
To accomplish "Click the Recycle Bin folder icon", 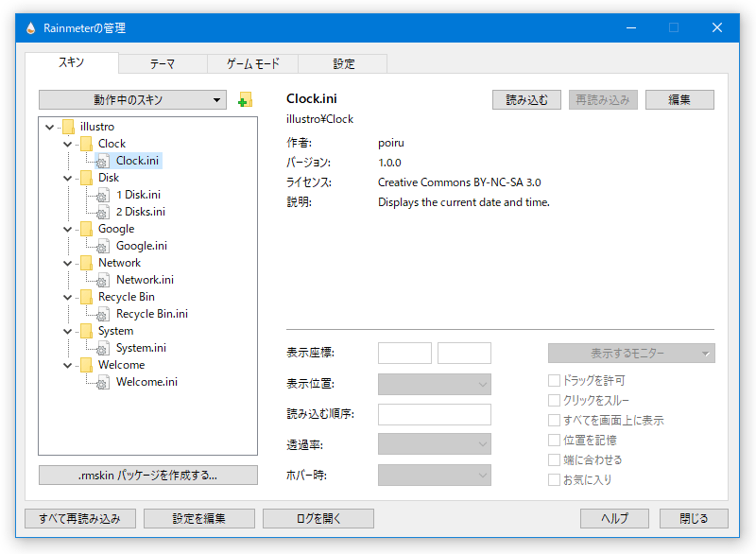I will [x=86, y=297].
